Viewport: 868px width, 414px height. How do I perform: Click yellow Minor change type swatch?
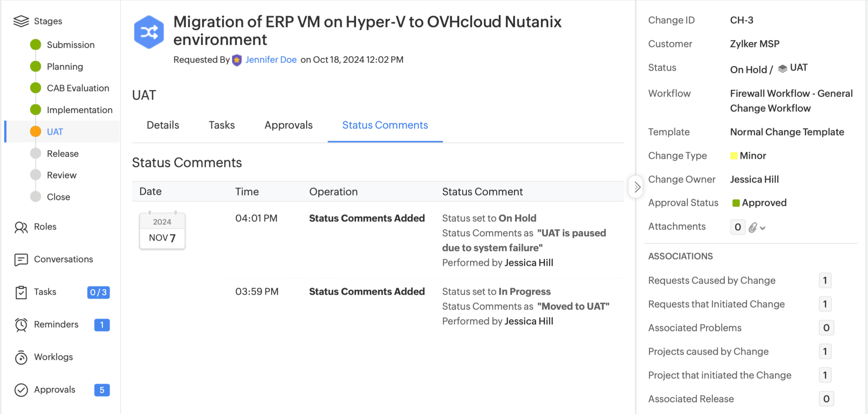click(734, 156)
